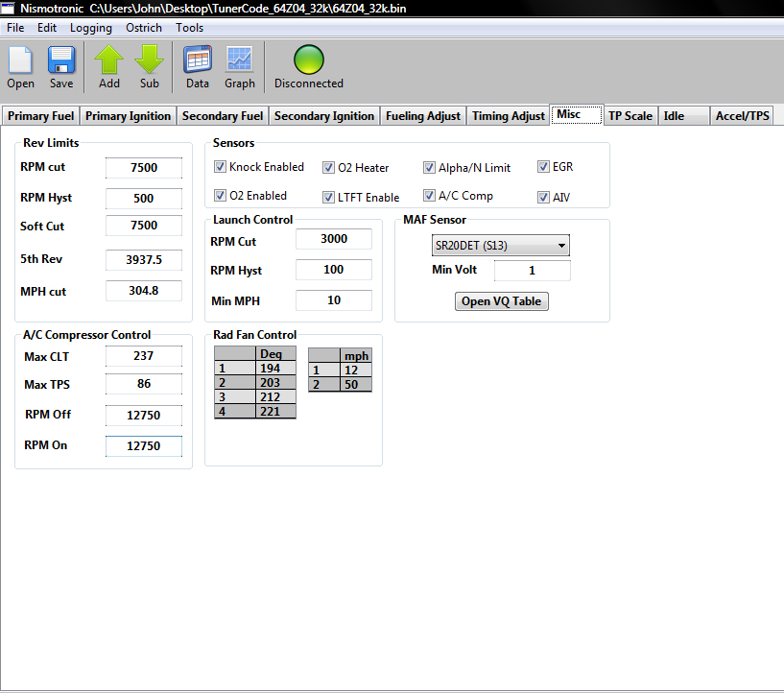This screenshot has height=693, width=784.
Task: Disable the Knock Enabled checkbox
Action: (x=221, y=167)
